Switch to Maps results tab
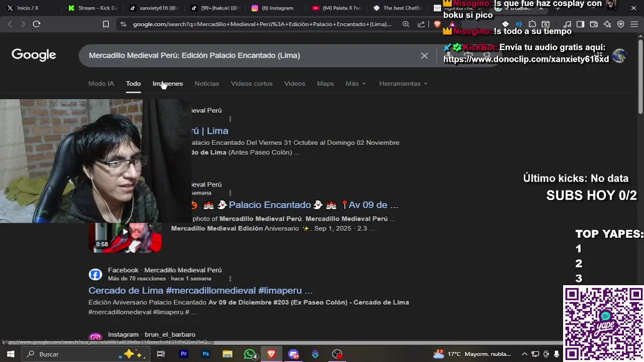Image resolution: width=644 pixels, height=362 pixels. pyautogui.click(x=326, y=83)
